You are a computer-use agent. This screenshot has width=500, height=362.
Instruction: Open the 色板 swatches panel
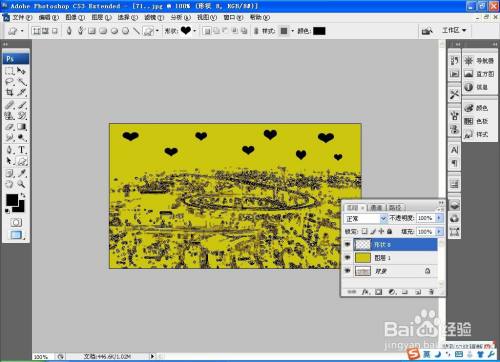coord(476,121)
